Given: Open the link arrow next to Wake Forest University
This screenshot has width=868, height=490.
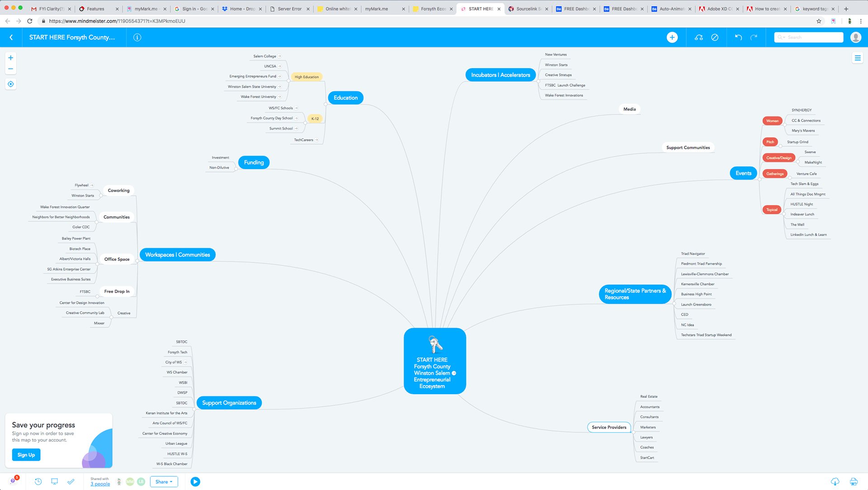Looking at the screenshot, I should pos(279,97).
